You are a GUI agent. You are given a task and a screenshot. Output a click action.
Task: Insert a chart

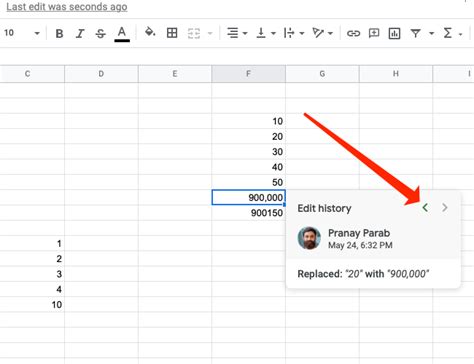pos(394,33)
